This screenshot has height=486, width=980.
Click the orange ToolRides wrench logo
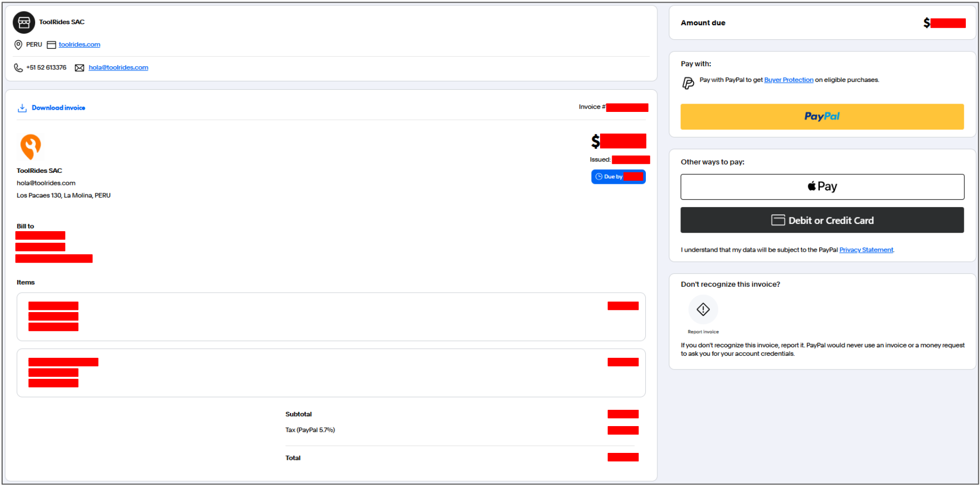(x=30, y=147)
